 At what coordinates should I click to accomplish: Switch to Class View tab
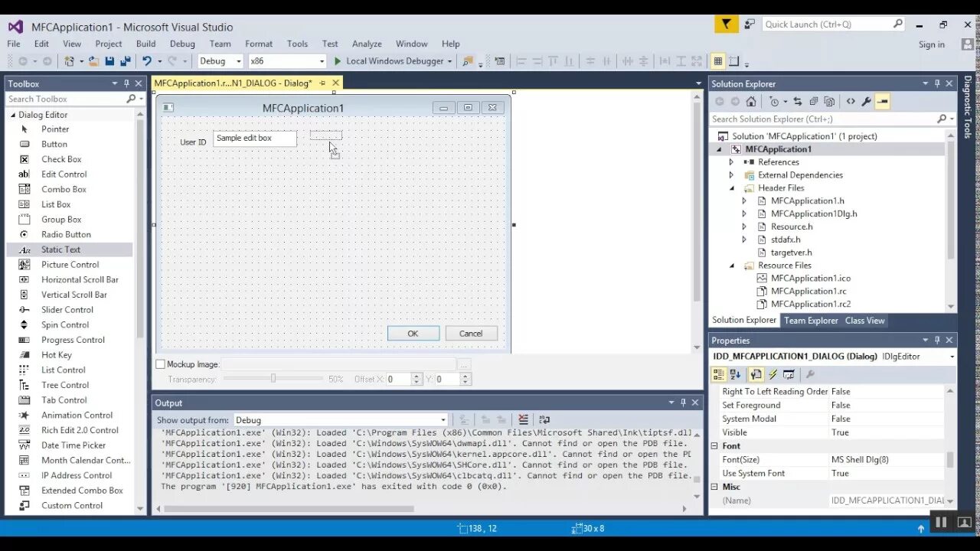pyautogui.click(x=864, y=321)
